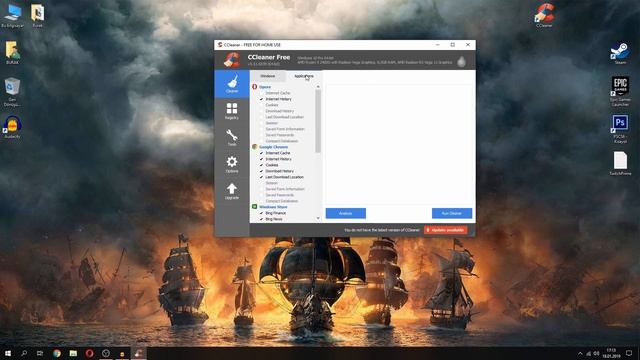
Task: Check Google Chrome Saved Passwords
Action: [262, 195]
